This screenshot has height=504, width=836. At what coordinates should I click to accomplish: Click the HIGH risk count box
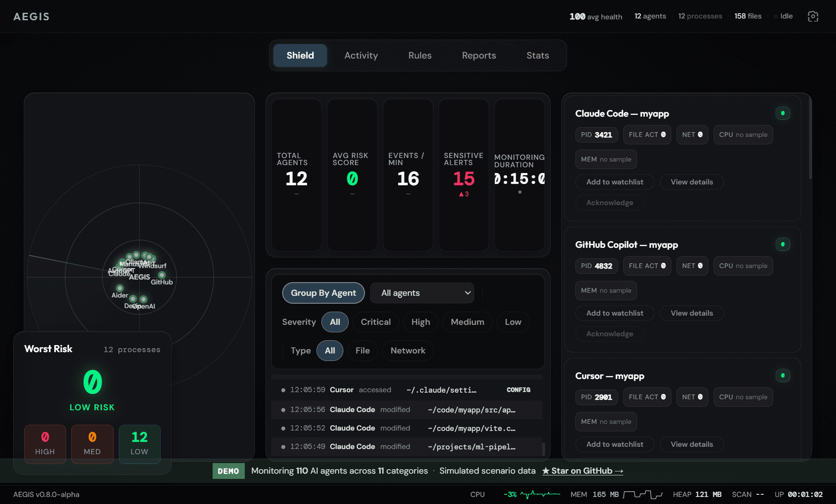point(45,444)
